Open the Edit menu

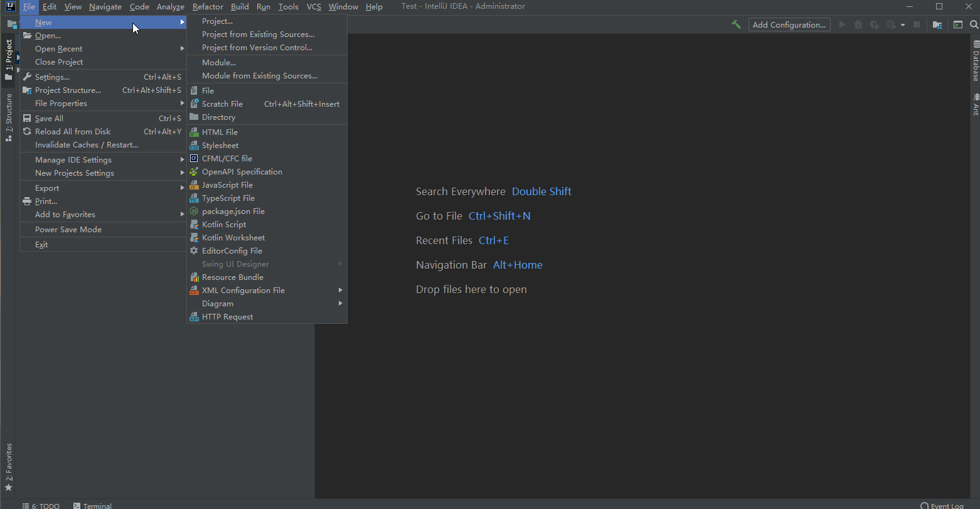click(x=50, y=7)
